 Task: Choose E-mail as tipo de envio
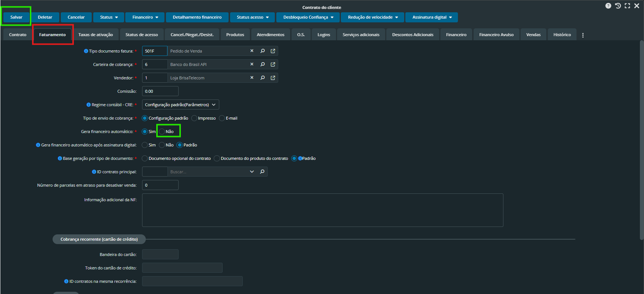pyautogui.click(x=222, y=118)
